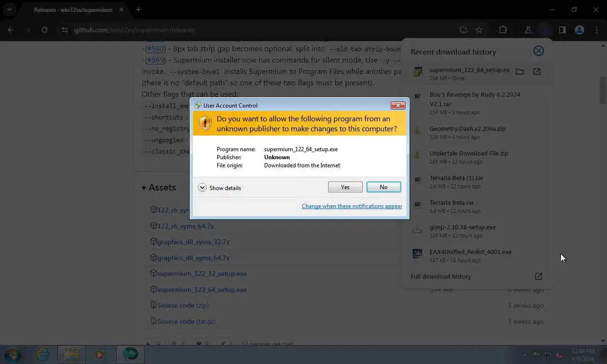Open the Windows Start menu
This screenshot has width=607, height=364.
click(x=13, y=355)
